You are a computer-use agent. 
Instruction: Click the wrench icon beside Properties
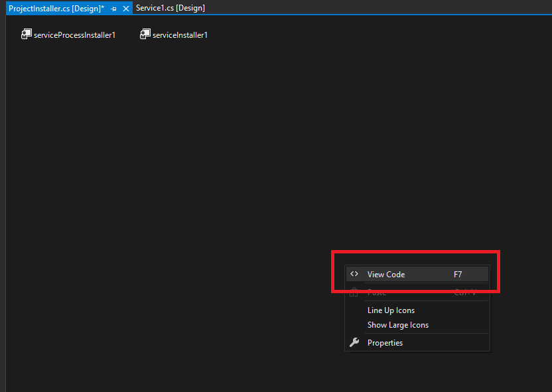(354, 342)
